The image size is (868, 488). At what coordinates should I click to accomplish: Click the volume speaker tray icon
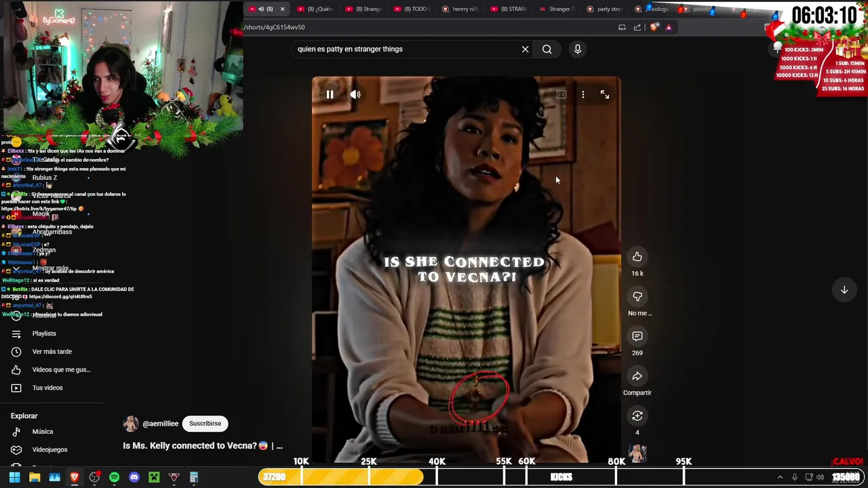821,477
